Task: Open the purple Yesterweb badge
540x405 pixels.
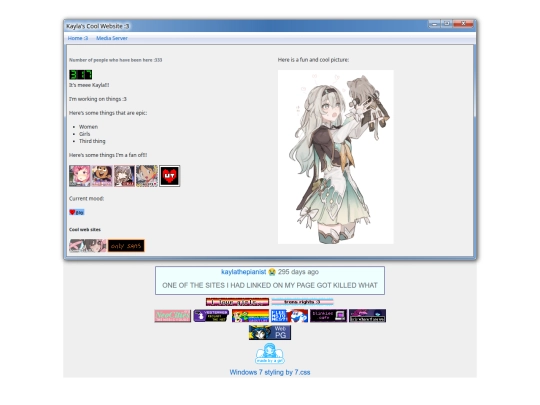Action: click(x=211, y=316)
